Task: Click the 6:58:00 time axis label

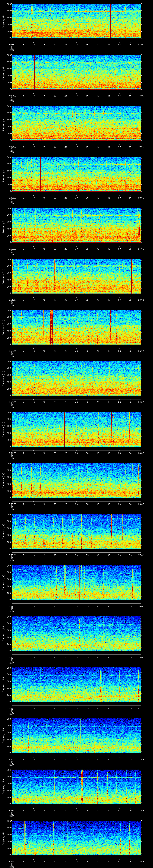Action: tap(12, 657)
